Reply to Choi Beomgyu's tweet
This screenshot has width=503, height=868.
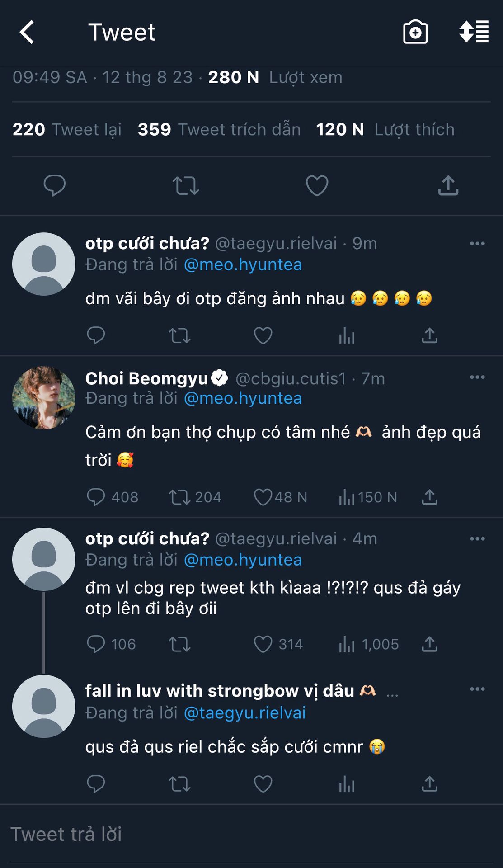coord(96,497)
